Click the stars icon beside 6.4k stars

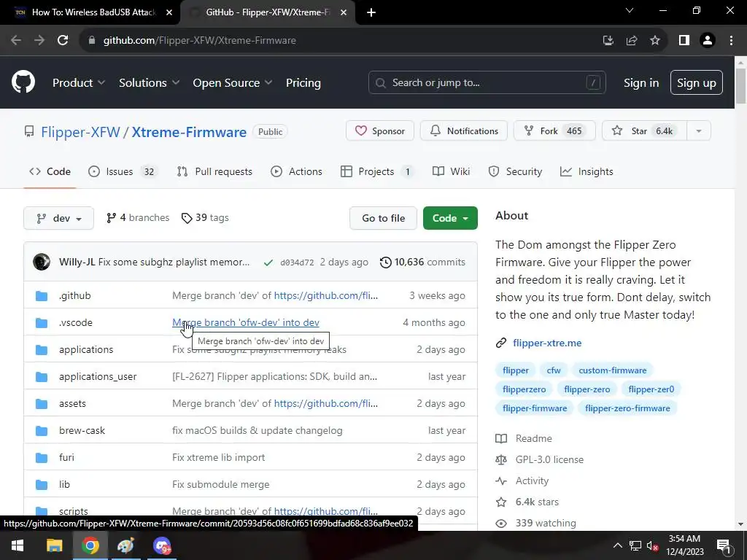pos(501,502)
